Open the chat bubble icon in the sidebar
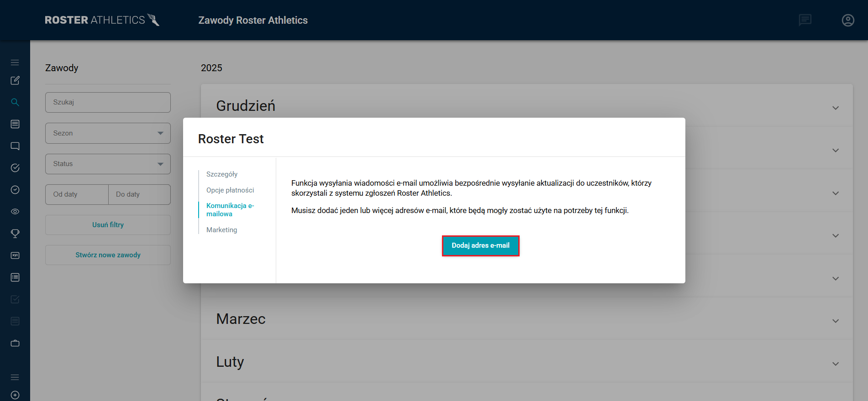The width and height of the screenshot is (868, 401). point(15,146)
